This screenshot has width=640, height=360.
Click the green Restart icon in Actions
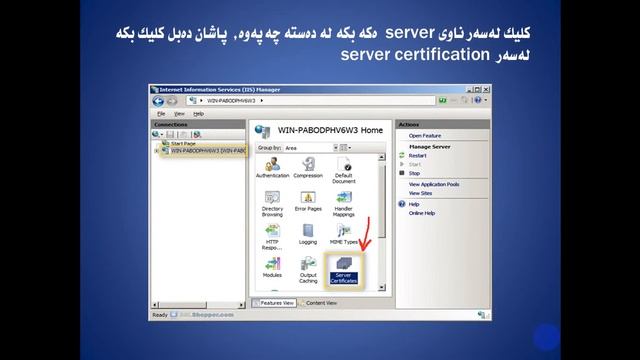402,156
